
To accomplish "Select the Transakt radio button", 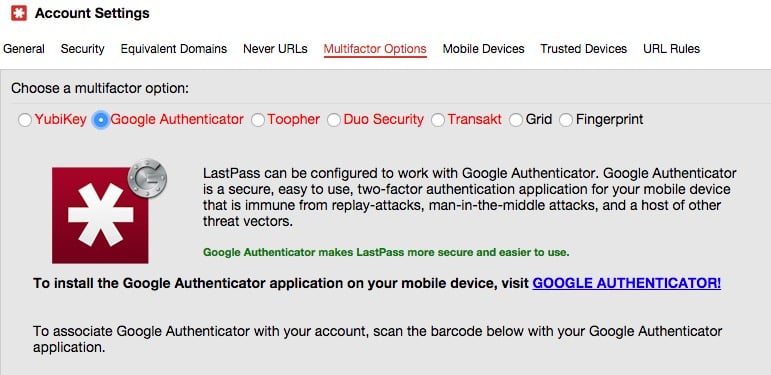I will pos(438,120).
